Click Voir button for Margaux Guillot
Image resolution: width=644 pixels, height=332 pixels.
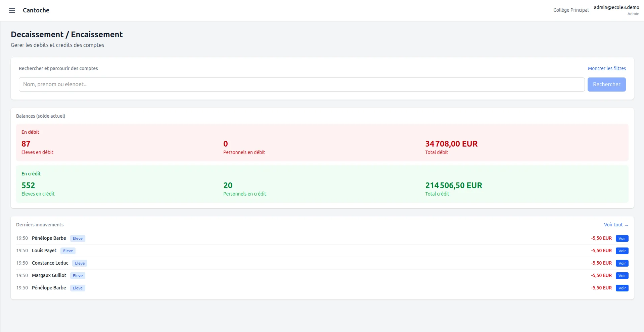pyautogui.click(x=622, y=276)
